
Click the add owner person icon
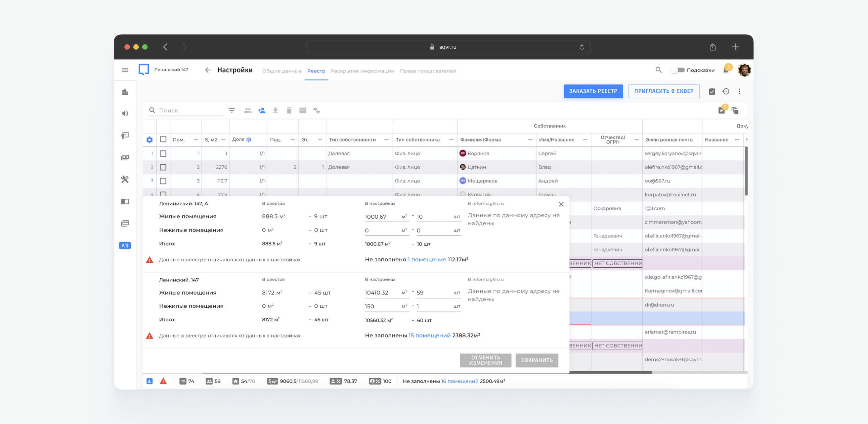261,110
